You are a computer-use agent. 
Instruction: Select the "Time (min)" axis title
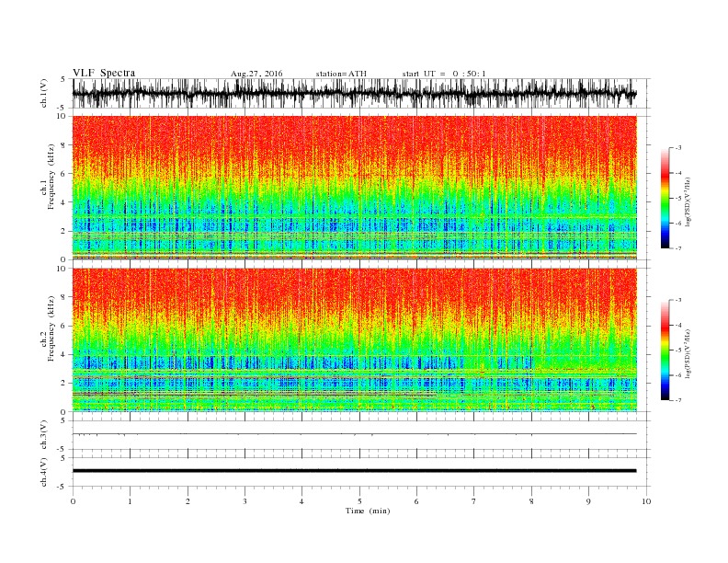click(368, 511)
